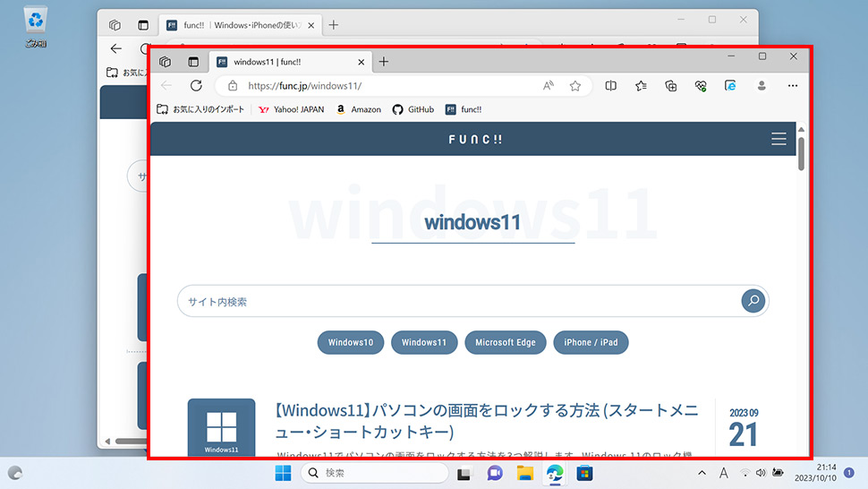Screen dimensions: 868x489
Task: Open the tab actions menu in the front Edge window
Action: (x=193, y=62)
